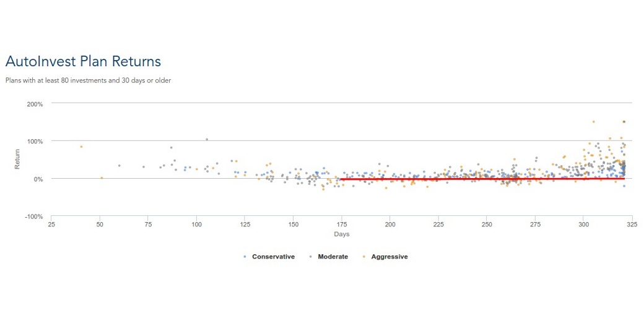Click the Return axis title

tap(17, 159)
